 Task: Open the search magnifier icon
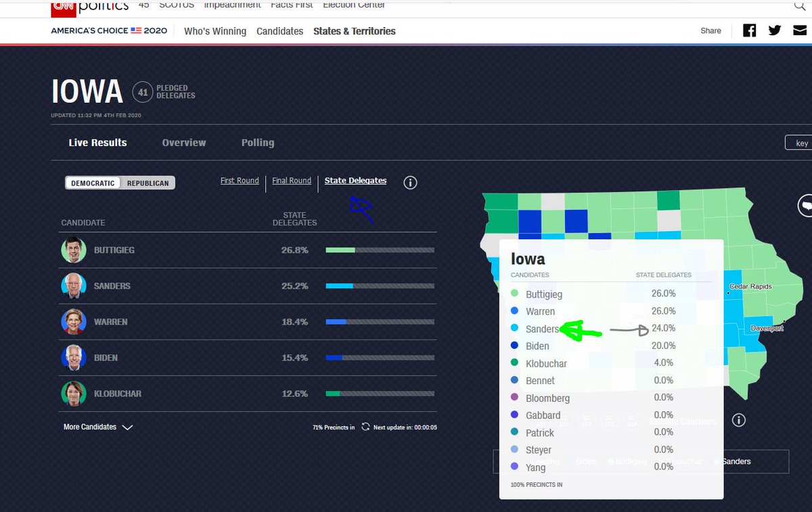click(x=800, y=5)
